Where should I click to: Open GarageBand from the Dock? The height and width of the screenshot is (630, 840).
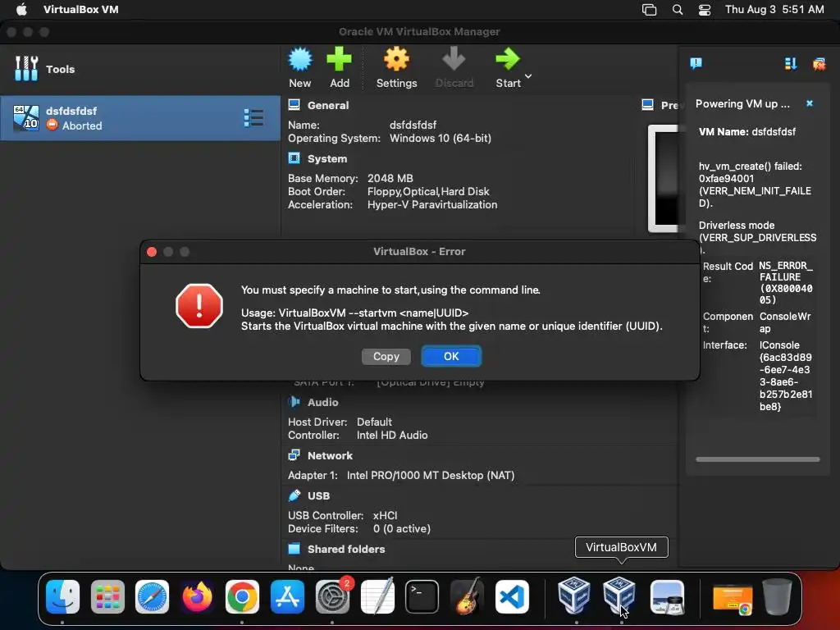pos(467,596)
